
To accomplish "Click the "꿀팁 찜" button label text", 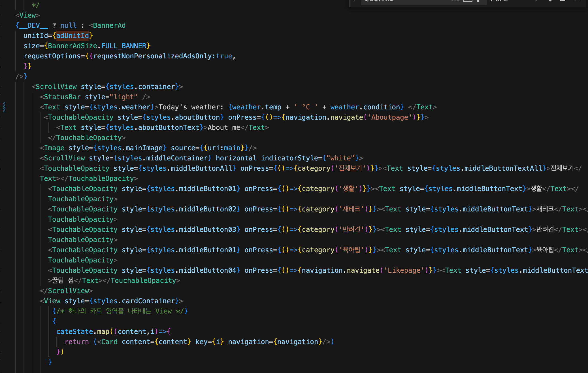I will 63,281.
